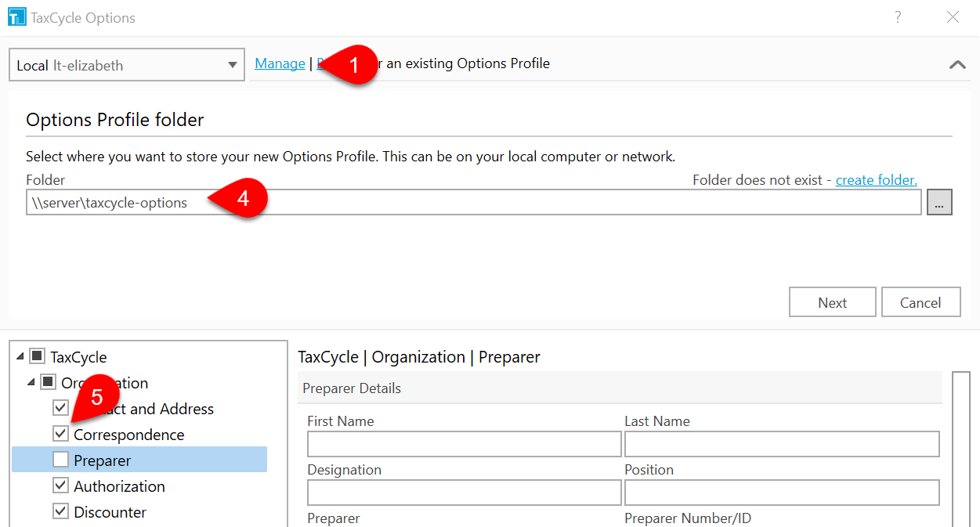The height and width of the screenshot is (527, 980).
Task: Toggle the Organization tree checkbox
Action: tap(48, 382)
